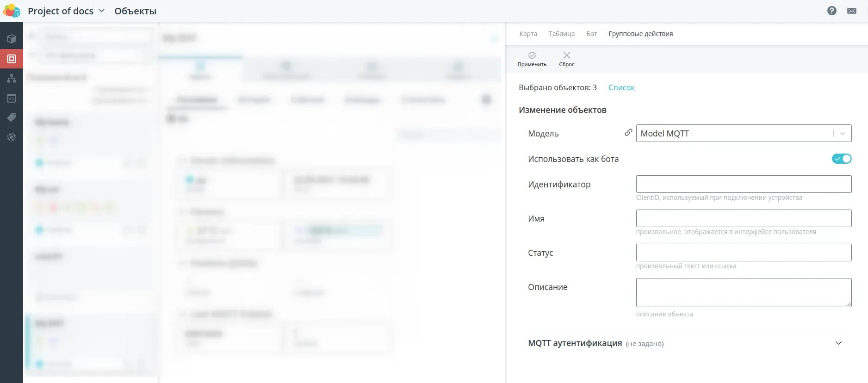The width and height of the screenshot is (868, 383).
Task: Expand the MQTT аутентификация section
Action: tap(838, 343)
